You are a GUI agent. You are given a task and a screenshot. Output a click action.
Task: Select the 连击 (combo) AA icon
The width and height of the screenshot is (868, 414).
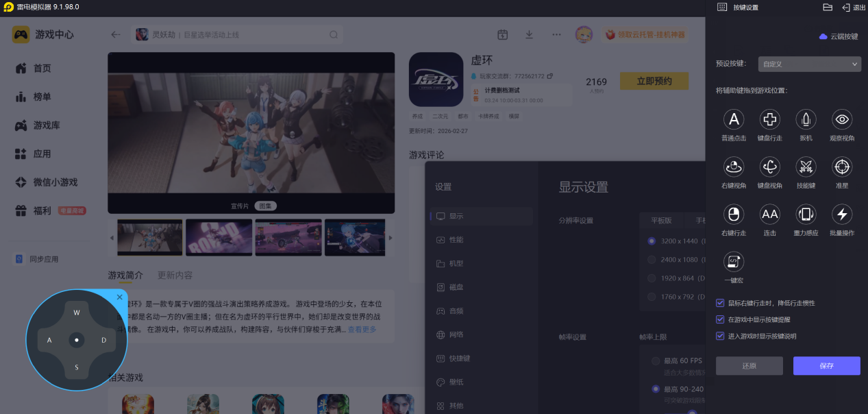[x=770, y=215]
